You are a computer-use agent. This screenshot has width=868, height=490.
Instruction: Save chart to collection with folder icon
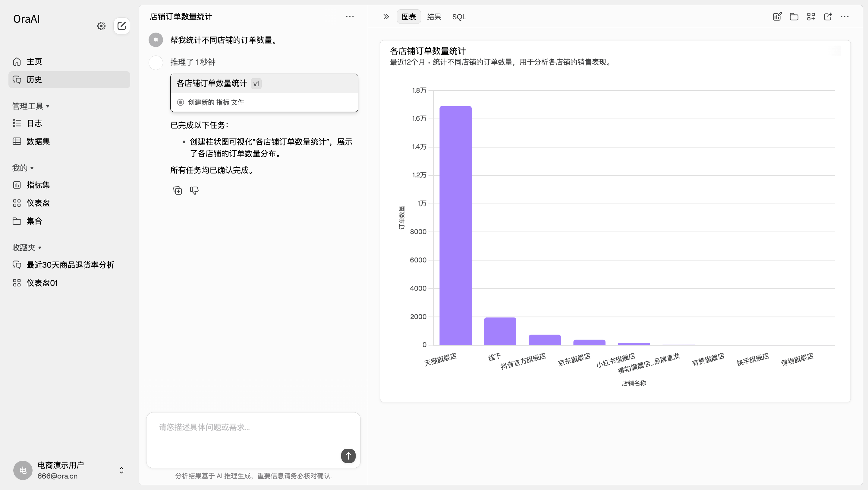tap(794, 16)
